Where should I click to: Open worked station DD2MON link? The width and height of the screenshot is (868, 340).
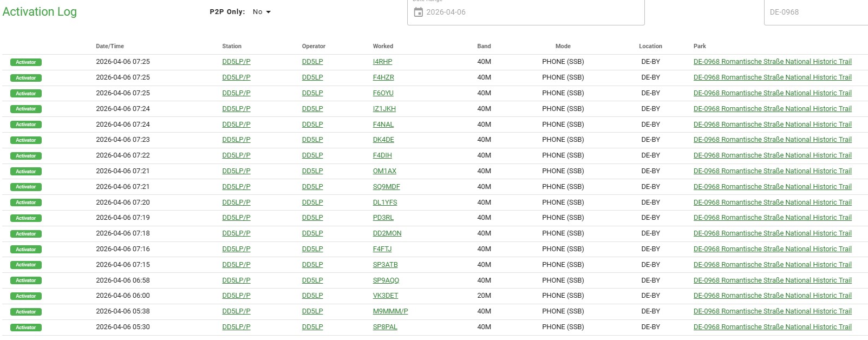pyautogui.click(x=387, y=233)
